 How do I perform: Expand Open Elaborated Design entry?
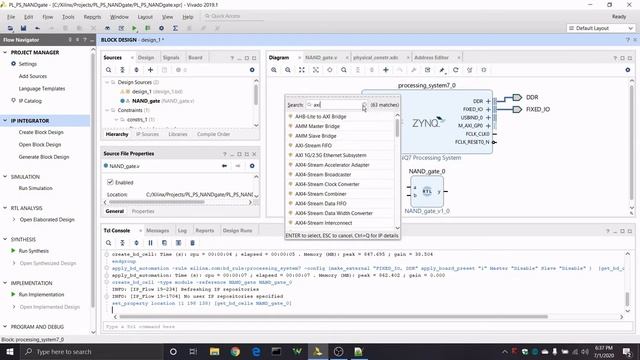[x=13, y=220]
